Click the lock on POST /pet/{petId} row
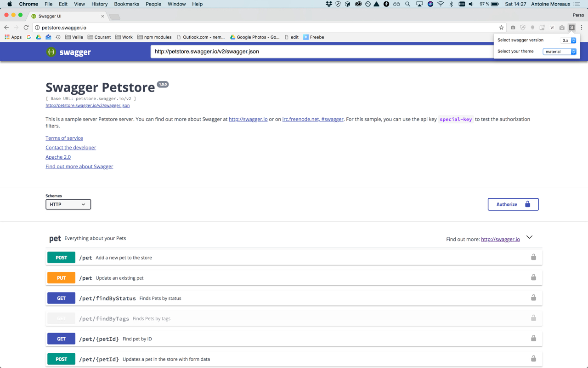Screen dimensions: 588x368 (533, 358)
